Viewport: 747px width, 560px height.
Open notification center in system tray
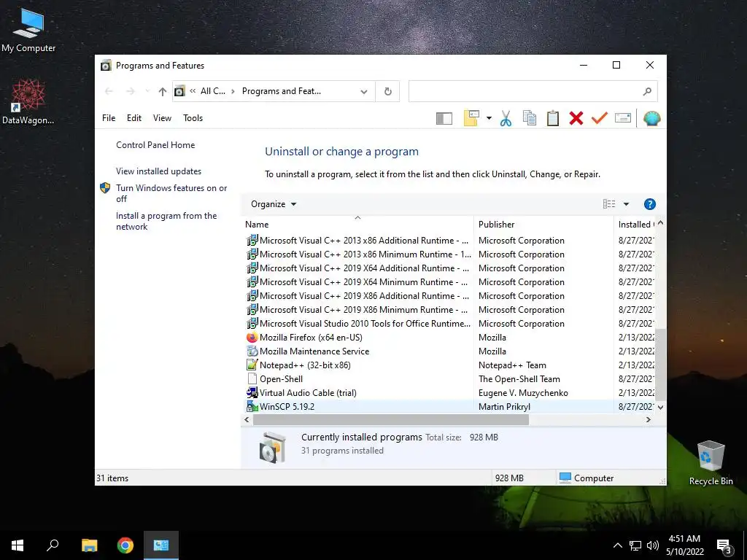(724, 546)
